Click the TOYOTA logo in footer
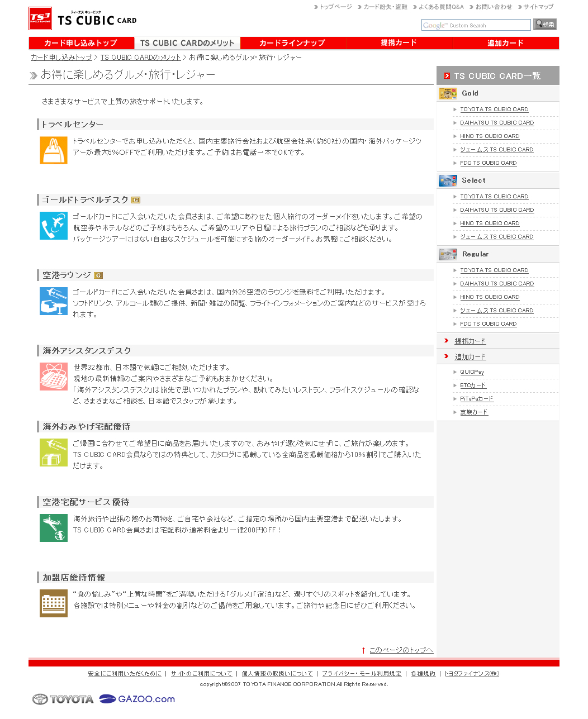The image size is (588, 719). click(63, 699)
